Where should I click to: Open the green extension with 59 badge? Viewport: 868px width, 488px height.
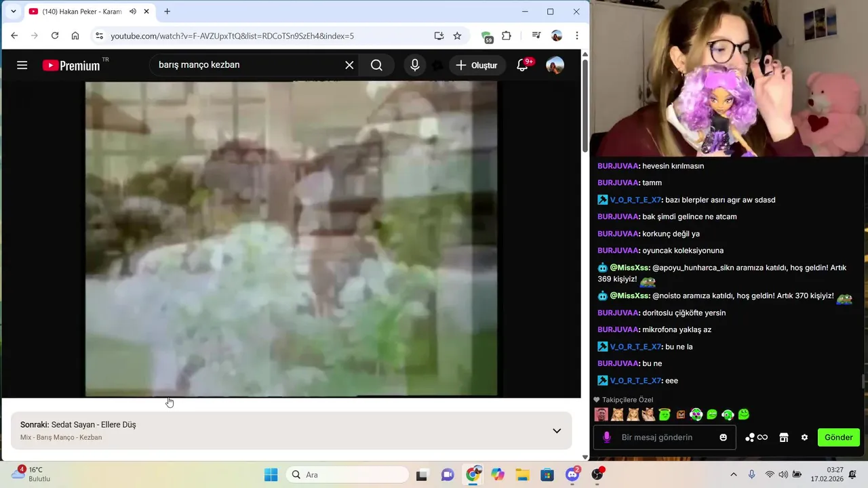pyautogui.click(x=486, y=37)
